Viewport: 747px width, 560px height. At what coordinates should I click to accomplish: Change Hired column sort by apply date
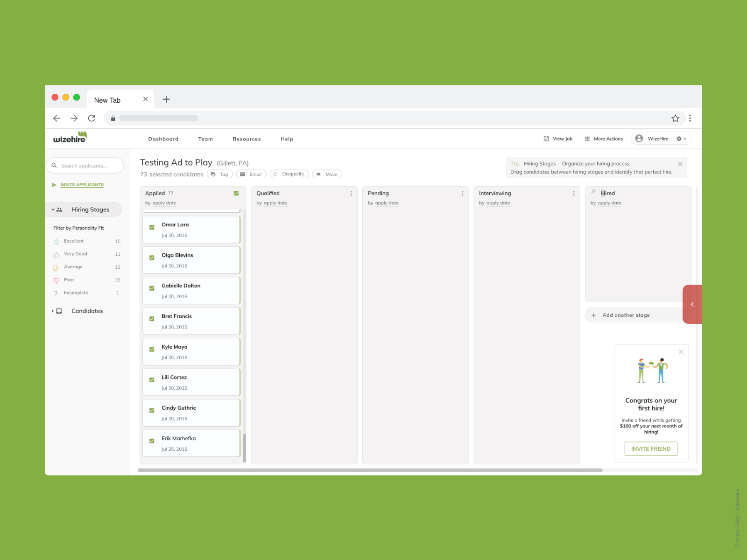[x=610, y=203]
